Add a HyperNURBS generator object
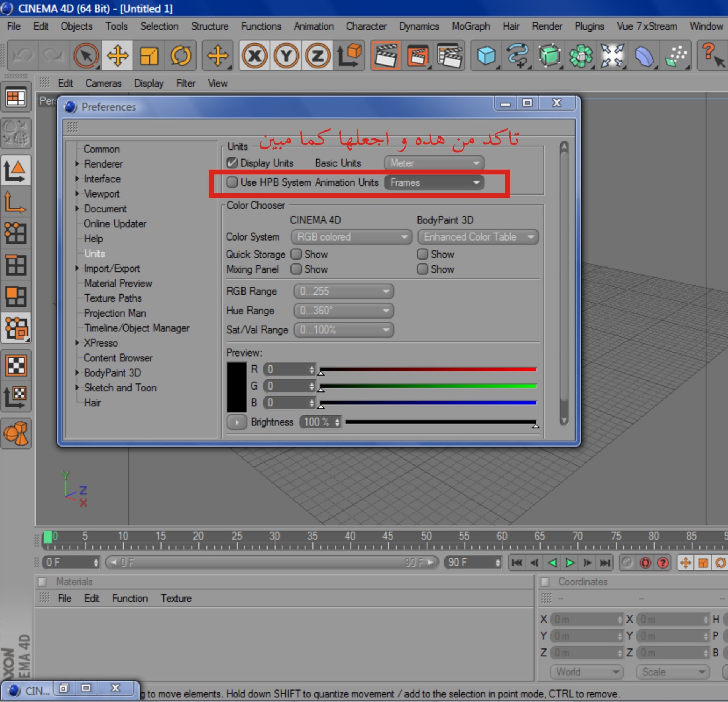Screen dimensions: 728x702 (550, 56)
